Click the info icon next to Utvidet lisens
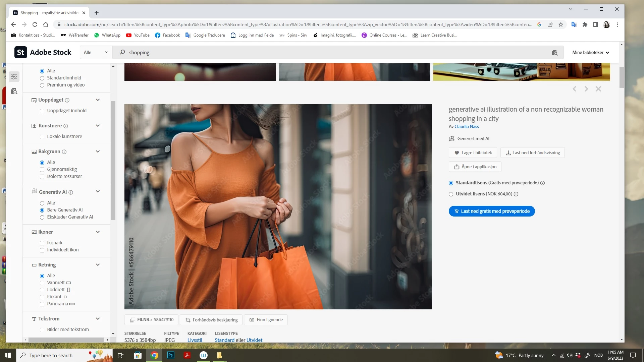 (516, 194)
